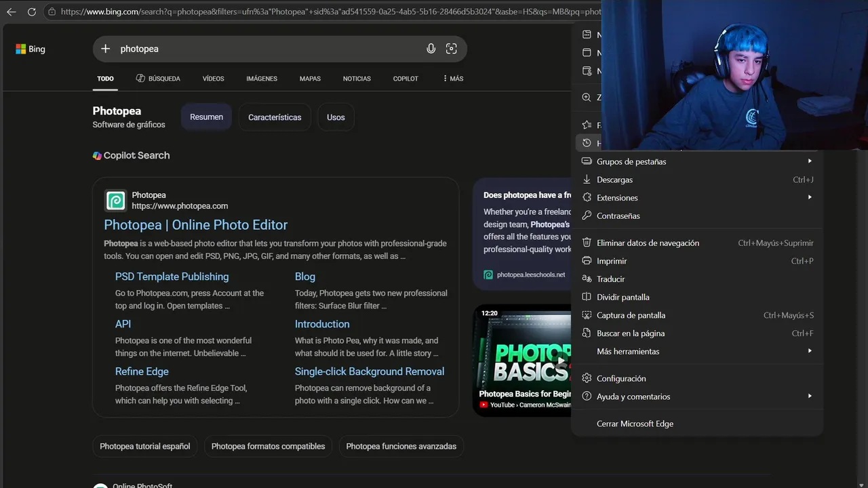The height and width of the screenshot is (488, 868).
Task: Choose Contraseñas from Edge menu
Action: coord(697,216)
